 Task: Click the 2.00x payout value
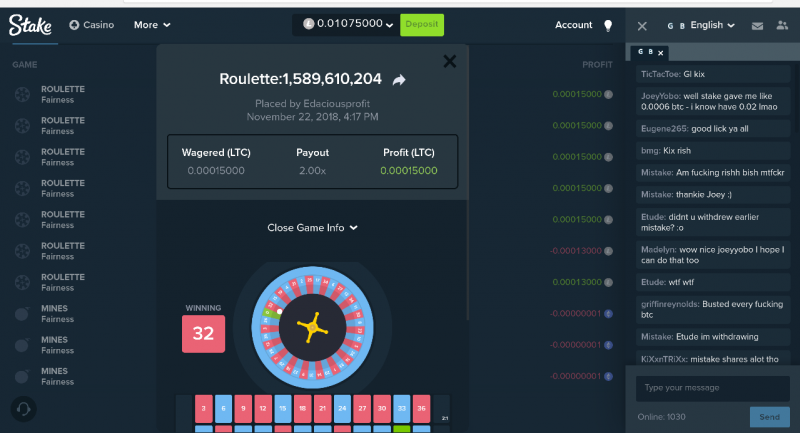[312, 171]
